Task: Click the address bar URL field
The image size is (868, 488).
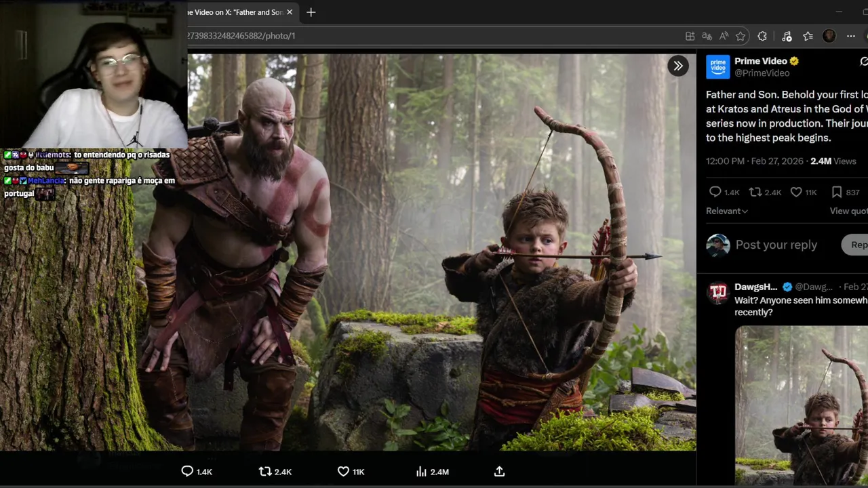Action: coord(434,36)
